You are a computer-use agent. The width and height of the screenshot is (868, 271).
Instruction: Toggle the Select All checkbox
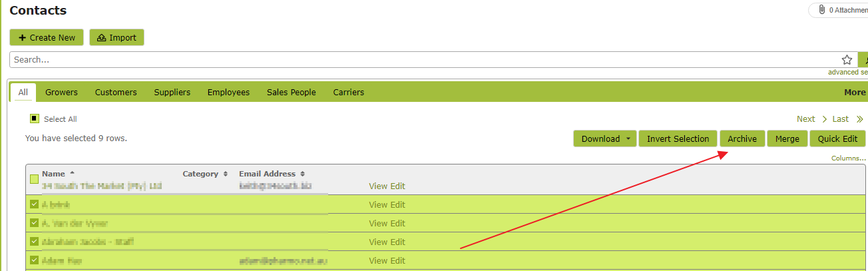35,119
